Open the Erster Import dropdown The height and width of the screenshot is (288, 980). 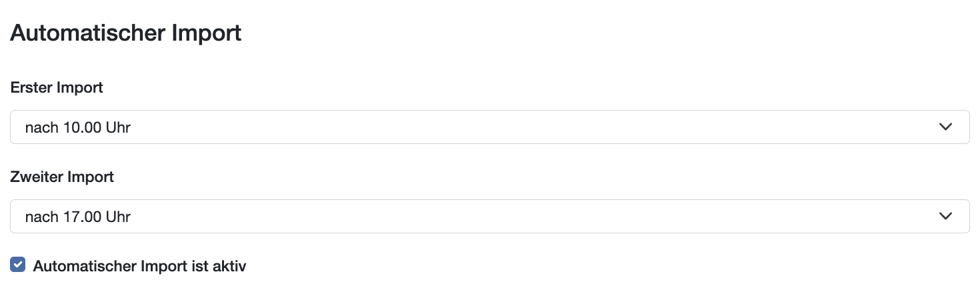[489, 127]
